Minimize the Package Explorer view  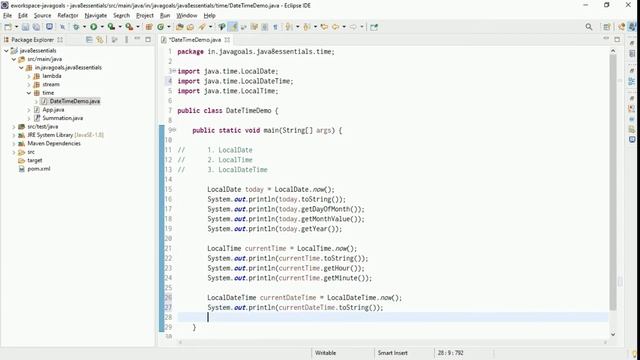pos(137,39)
